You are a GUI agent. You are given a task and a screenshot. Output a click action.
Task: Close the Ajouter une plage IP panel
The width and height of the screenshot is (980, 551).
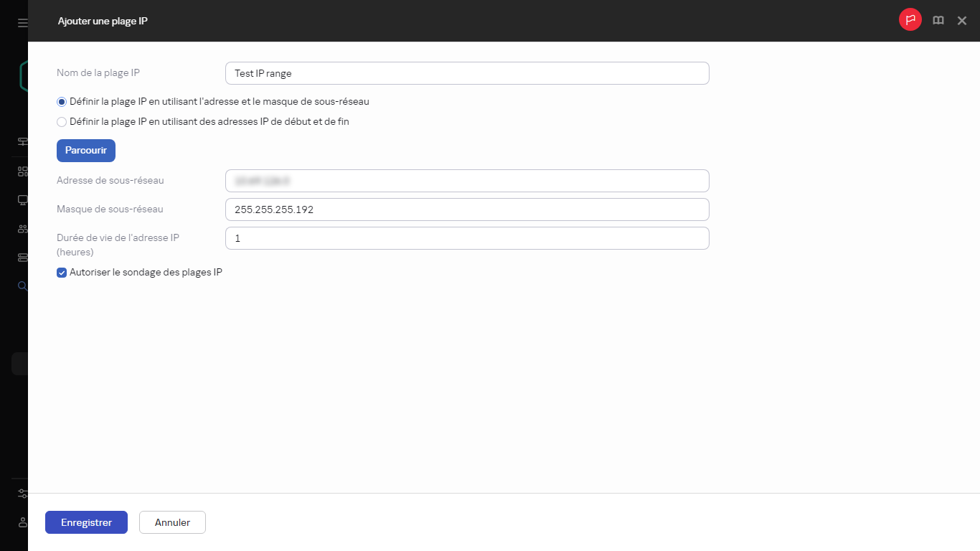962,21
